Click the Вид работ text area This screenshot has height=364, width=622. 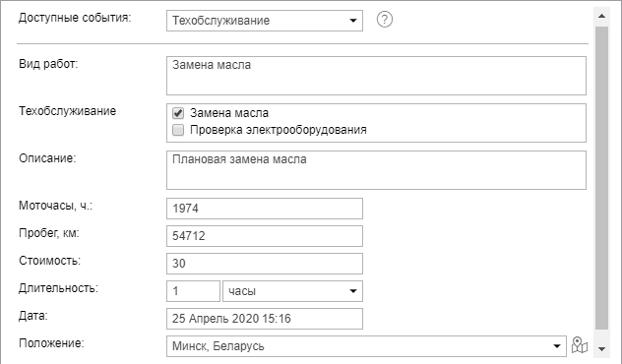[376, 76]
